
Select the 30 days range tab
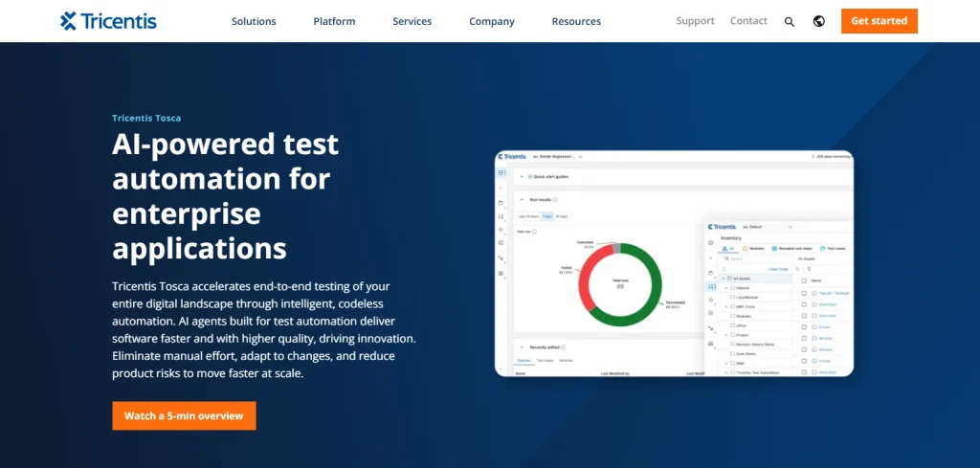coord(562,216)
